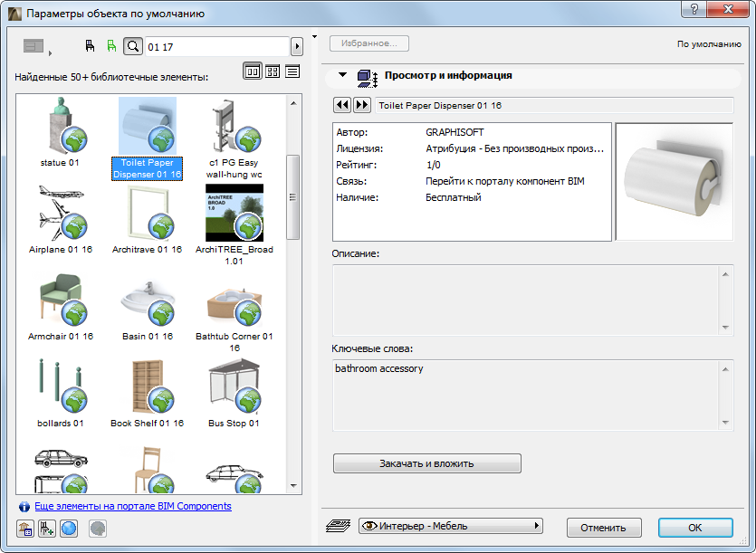Click the Избранное button

tap(369, 43)
